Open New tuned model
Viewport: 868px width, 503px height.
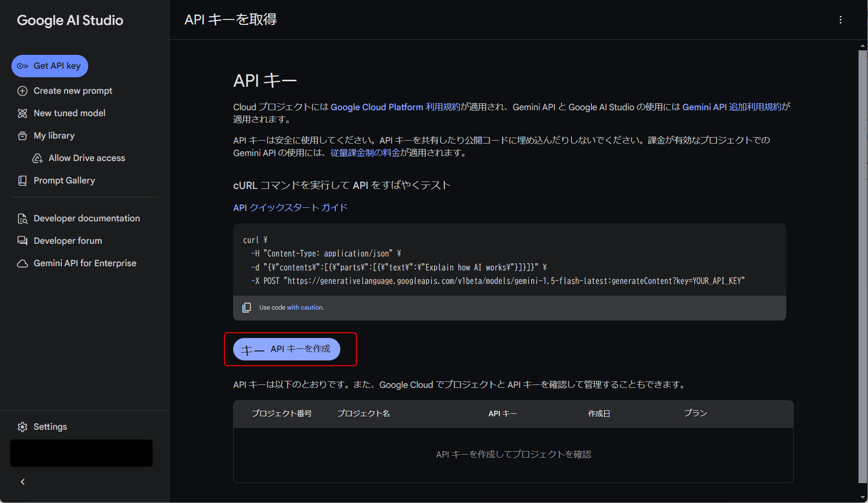point(69,113)
